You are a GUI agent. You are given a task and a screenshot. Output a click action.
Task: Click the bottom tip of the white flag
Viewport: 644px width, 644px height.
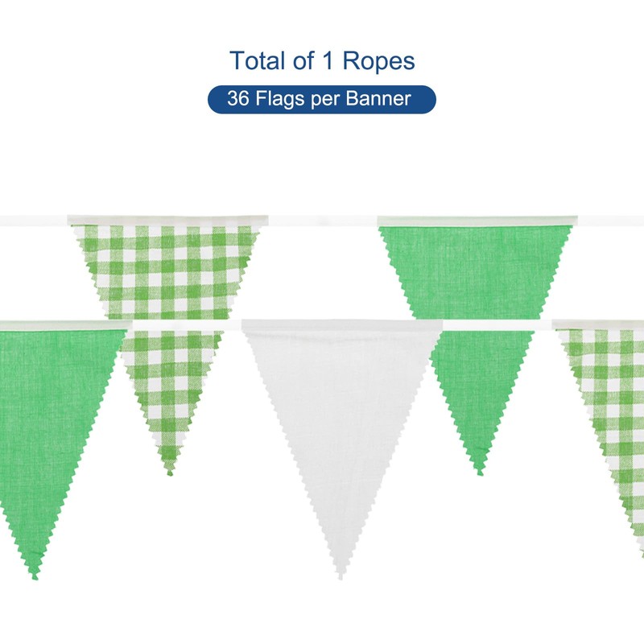click(341, 574)
